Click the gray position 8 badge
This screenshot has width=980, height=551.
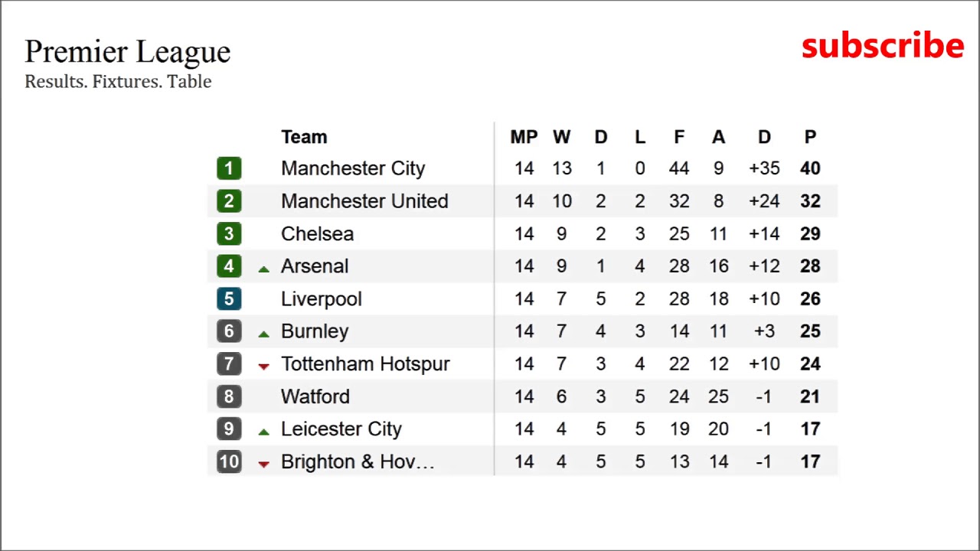point(229,396)
